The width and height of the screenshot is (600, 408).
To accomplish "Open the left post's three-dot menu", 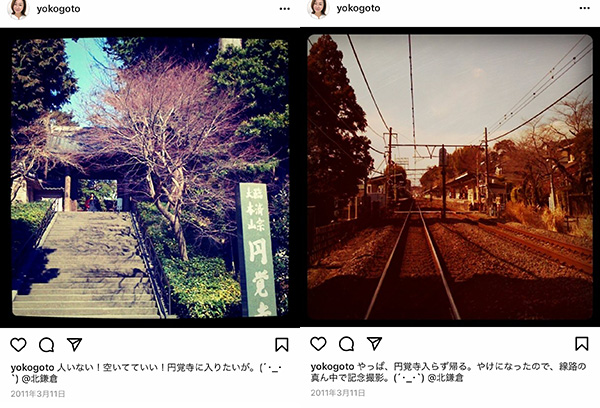I will pos(285,9).
